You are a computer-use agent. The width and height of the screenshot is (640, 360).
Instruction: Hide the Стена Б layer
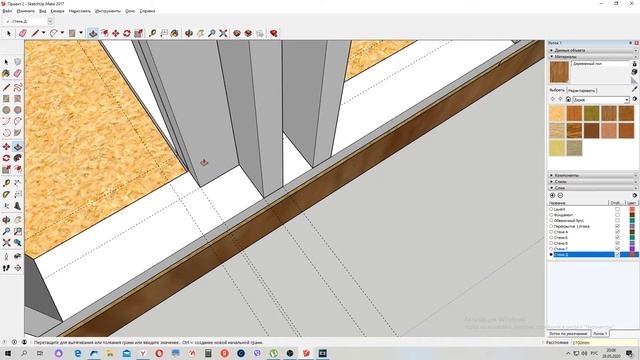(617, 238)
